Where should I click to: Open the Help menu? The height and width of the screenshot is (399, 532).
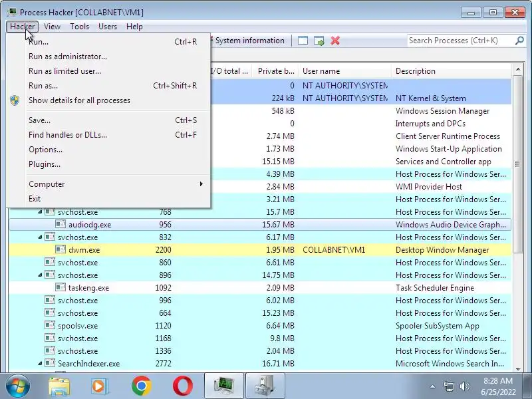coord(134,27)
